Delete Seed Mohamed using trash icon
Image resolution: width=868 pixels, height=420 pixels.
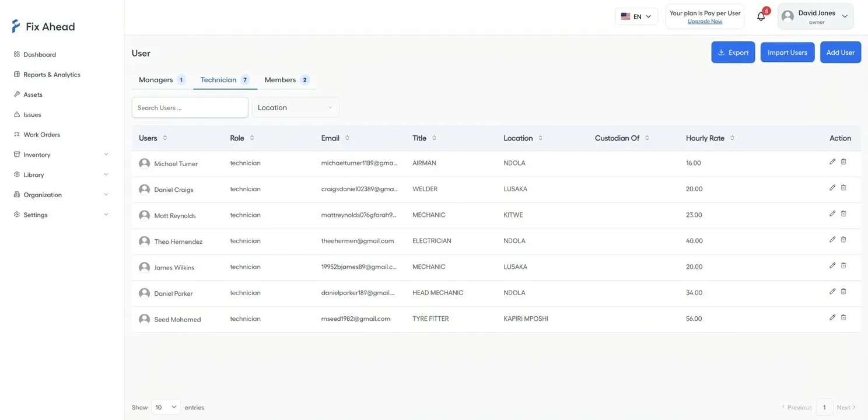pos(843,317)
